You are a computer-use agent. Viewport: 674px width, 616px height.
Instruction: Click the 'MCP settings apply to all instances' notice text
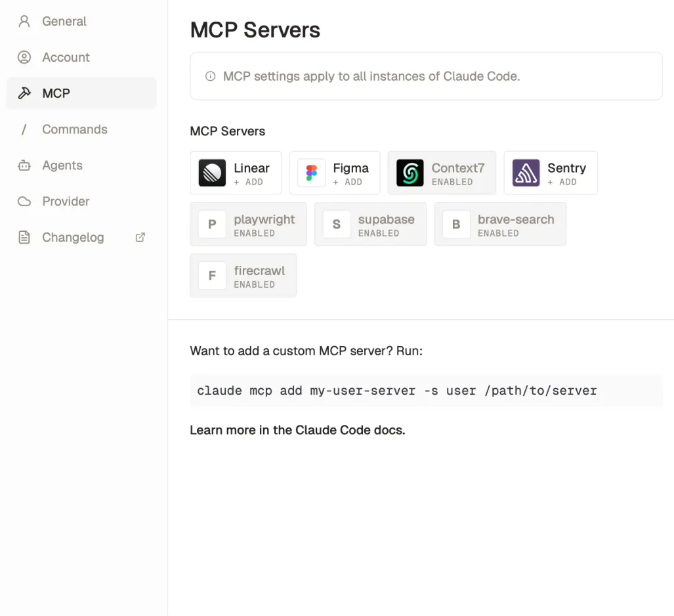click(371, 76)
